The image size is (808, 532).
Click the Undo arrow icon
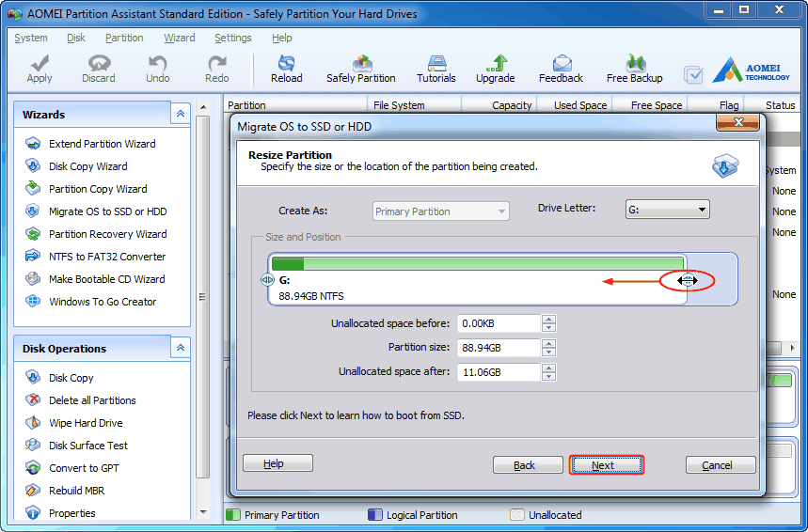[x=157, y=63]
